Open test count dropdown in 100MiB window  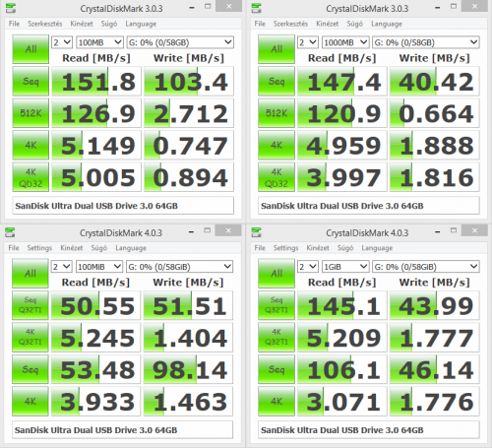click(x=61, y=267)
